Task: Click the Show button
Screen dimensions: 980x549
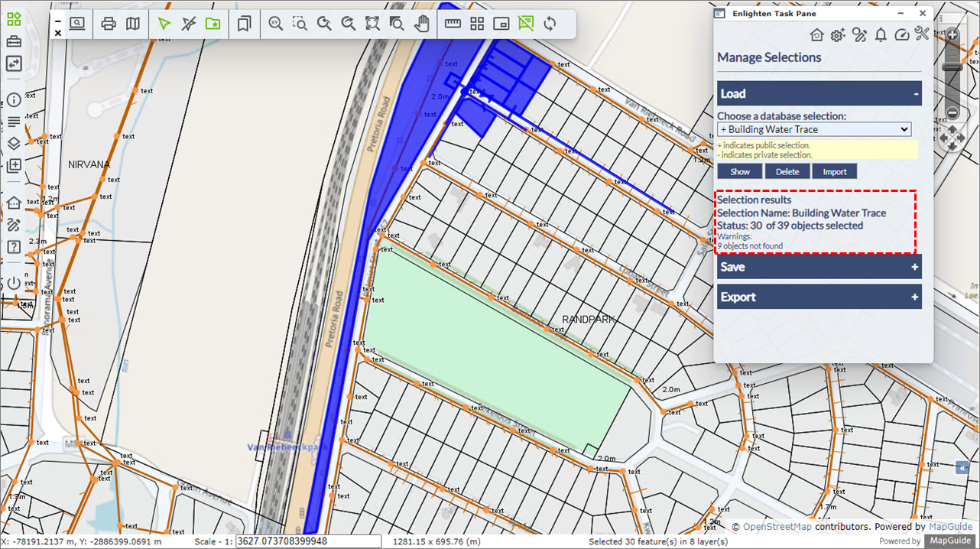Action: 739,171
